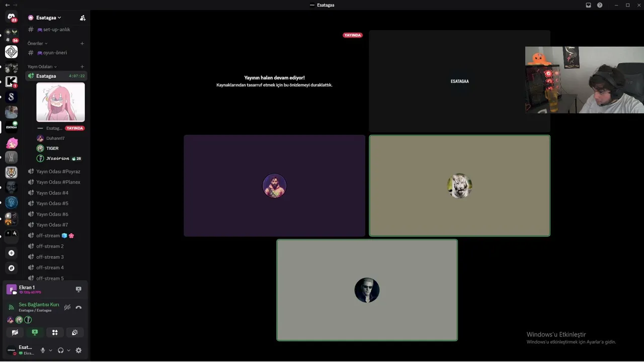Select the Esatagaa voice channel
Image resolution: width=644 pixels, height=362 pixels.
tap(56, 76)
